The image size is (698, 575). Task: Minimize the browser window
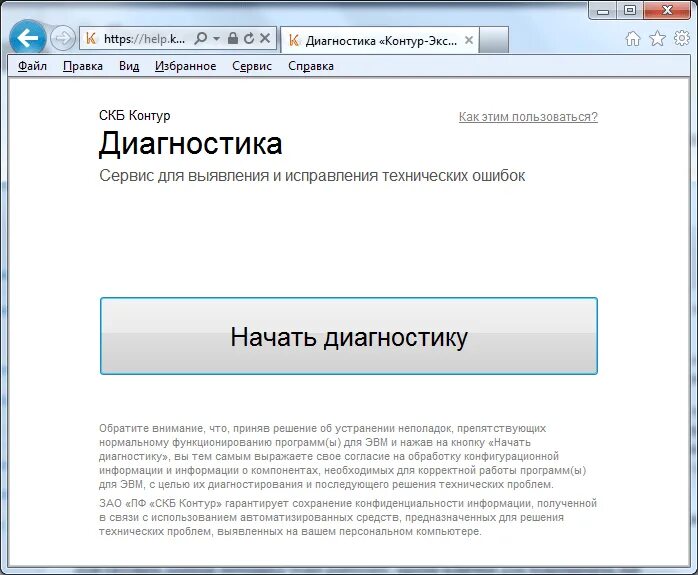603,11
